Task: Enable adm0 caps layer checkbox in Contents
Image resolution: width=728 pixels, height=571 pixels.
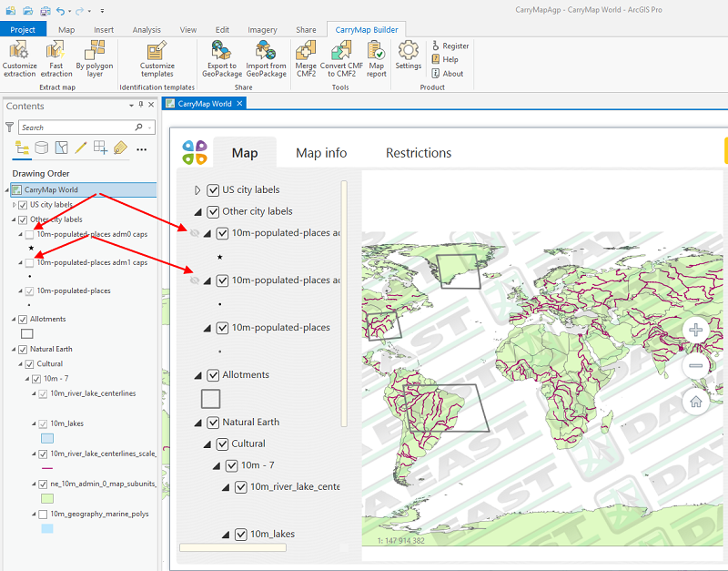Action: point(30,235)
